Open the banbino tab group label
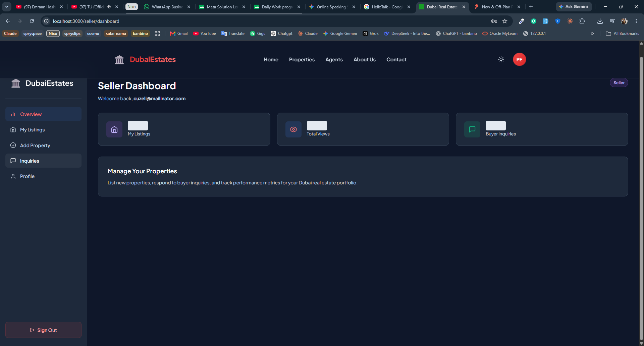The height and width of the screenshot is (346, 644). (x=140, y=34)
